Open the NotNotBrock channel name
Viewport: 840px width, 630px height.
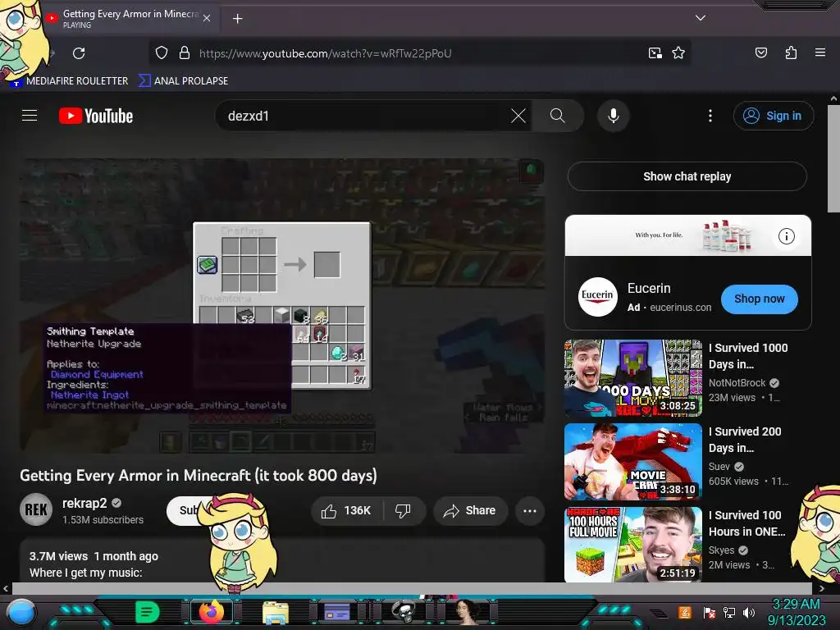coord(737,382)
